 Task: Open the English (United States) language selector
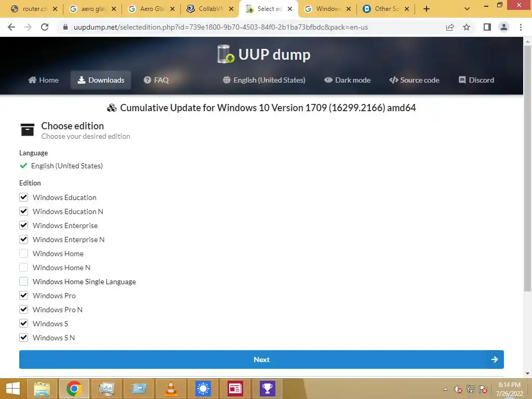point(264,80)
